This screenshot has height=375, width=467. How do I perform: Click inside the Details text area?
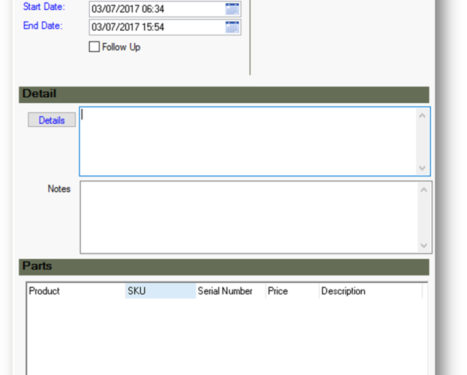(248, 141)
